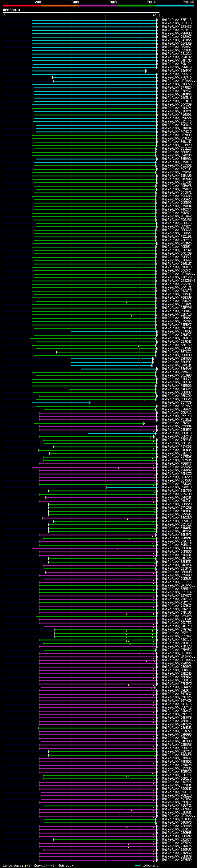Viewport: 197px width, 868px height.
Task: Click label UniRef100_C6MXR0
Action: 176,396
